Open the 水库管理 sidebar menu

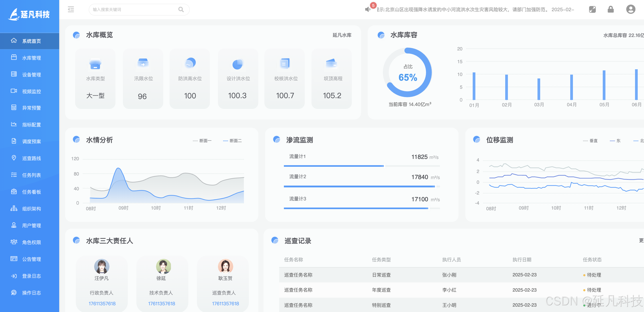click(x=31, y=58)
